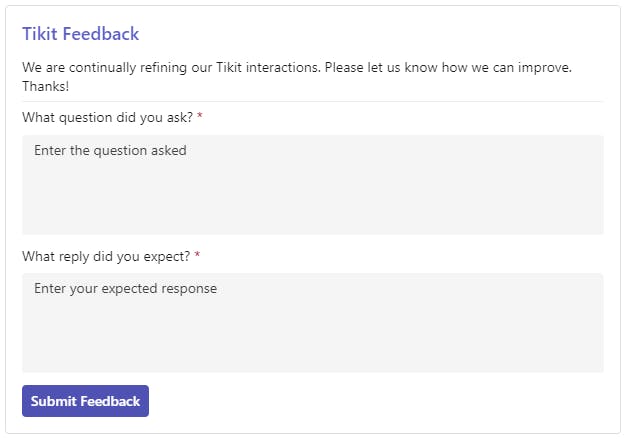Click the right edge of the question text area
The height and width of the screenshot is (439, 626).
(x=598, y=185)
